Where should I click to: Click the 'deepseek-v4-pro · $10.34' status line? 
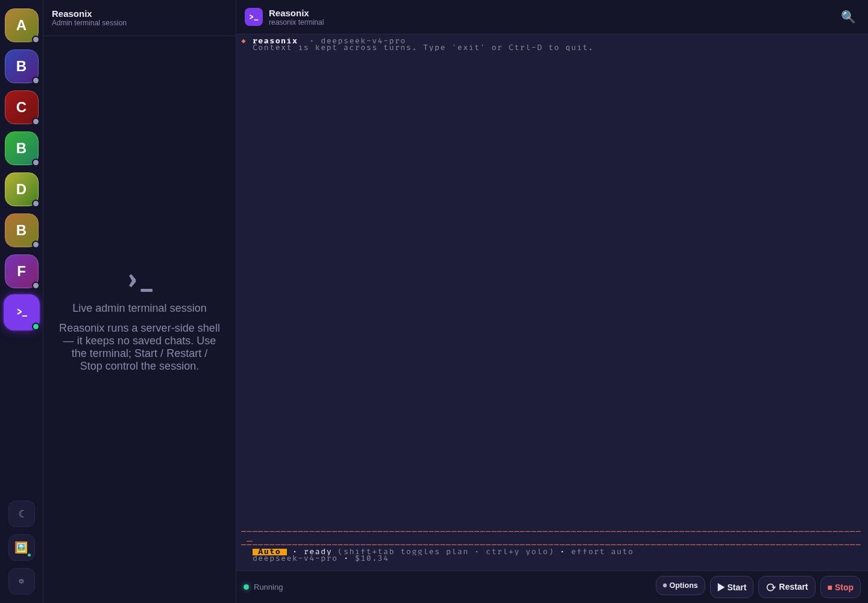[321, 558]
